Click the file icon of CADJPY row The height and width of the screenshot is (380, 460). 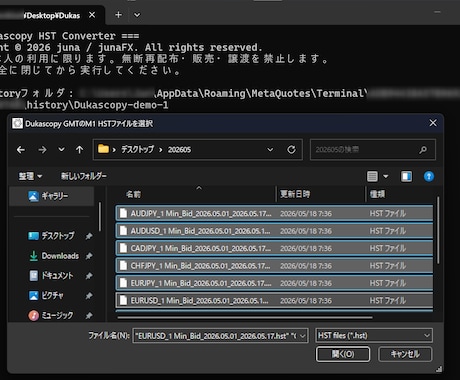[123, 248]
